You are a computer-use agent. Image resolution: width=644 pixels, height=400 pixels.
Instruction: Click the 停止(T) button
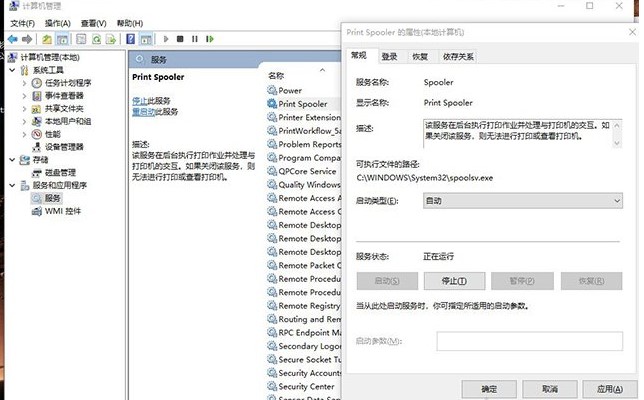pos(454,281)
